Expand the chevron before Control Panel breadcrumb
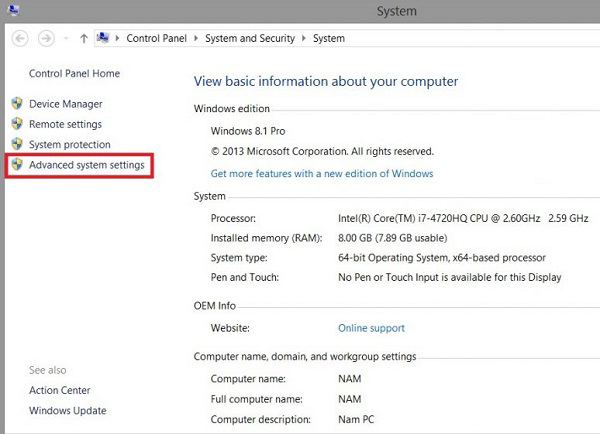The height and width of the screenshot is (434, 600). (x=117, y=38)
